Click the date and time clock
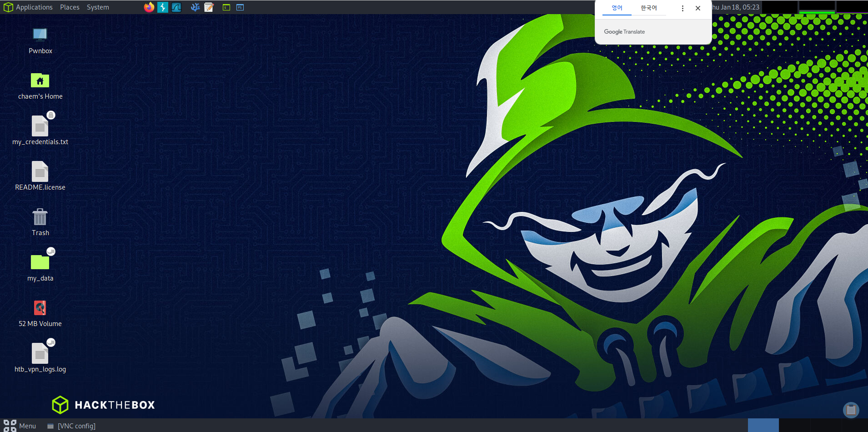 pyautogui.click(x=736, y=7)
